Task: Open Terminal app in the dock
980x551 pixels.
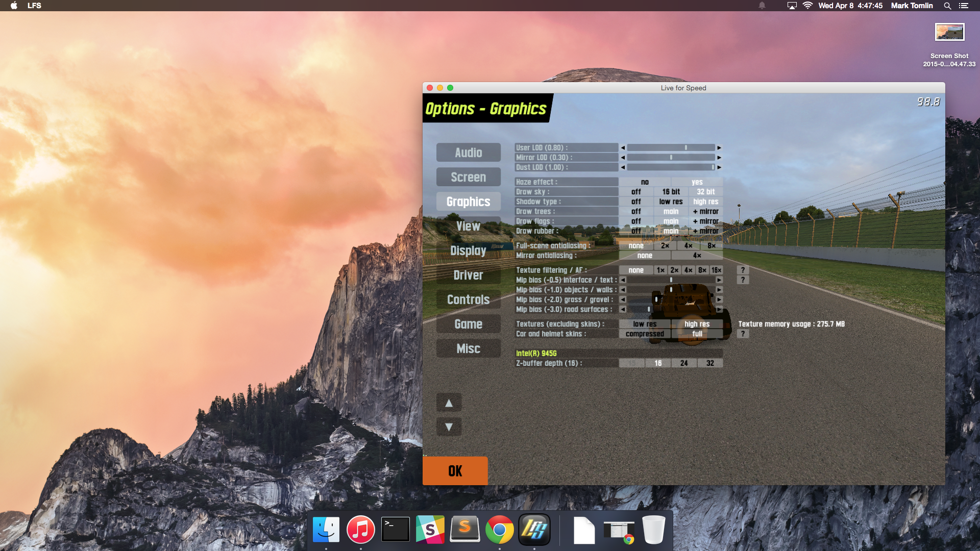Action: click(x=396, y=530)
